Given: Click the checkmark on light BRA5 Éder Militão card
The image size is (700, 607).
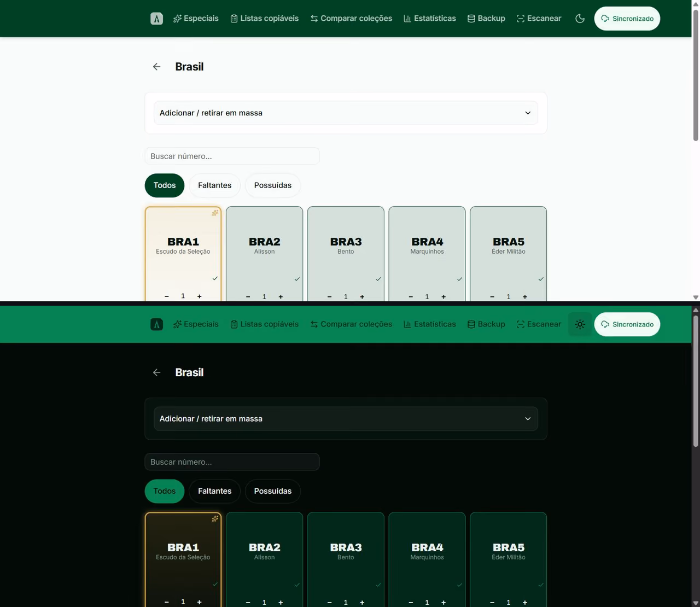Looking at the screenshot, I should point(541,279).
